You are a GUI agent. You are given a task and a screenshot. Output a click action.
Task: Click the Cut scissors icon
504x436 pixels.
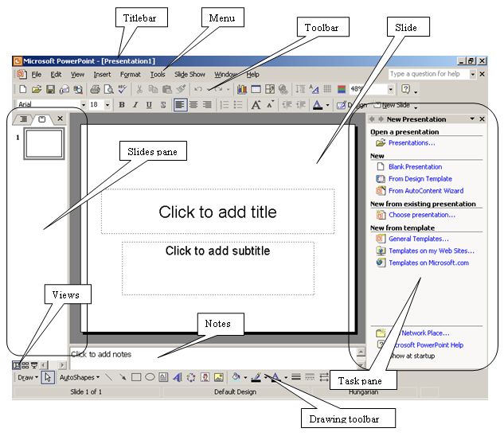[139, 89]
